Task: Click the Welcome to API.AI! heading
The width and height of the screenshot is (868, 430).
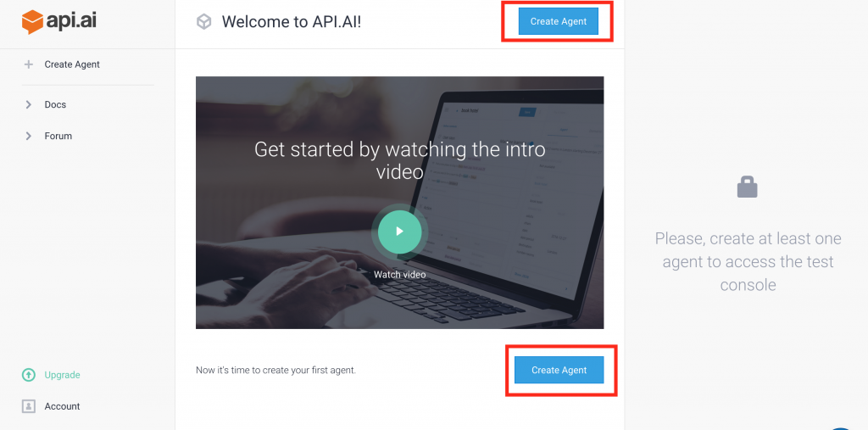Action: point(292,21)
